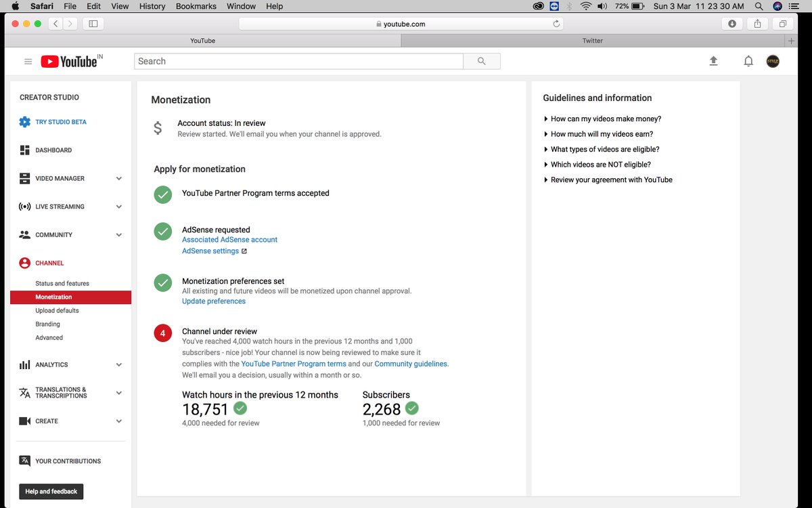Image resolution: width=812 pixels, height=508 pixels.
Task: Toggle the Safari sidebar button
Action: [93, 24]
